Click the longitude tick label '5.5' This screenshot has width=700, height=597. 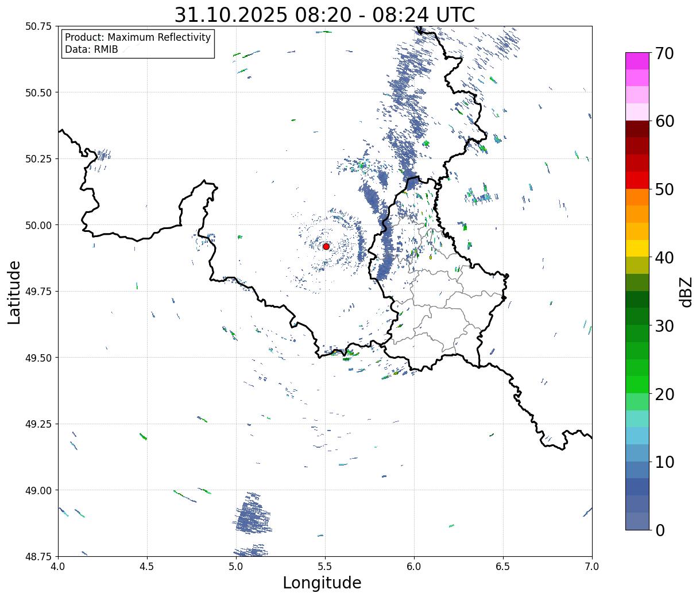point(325,567)
